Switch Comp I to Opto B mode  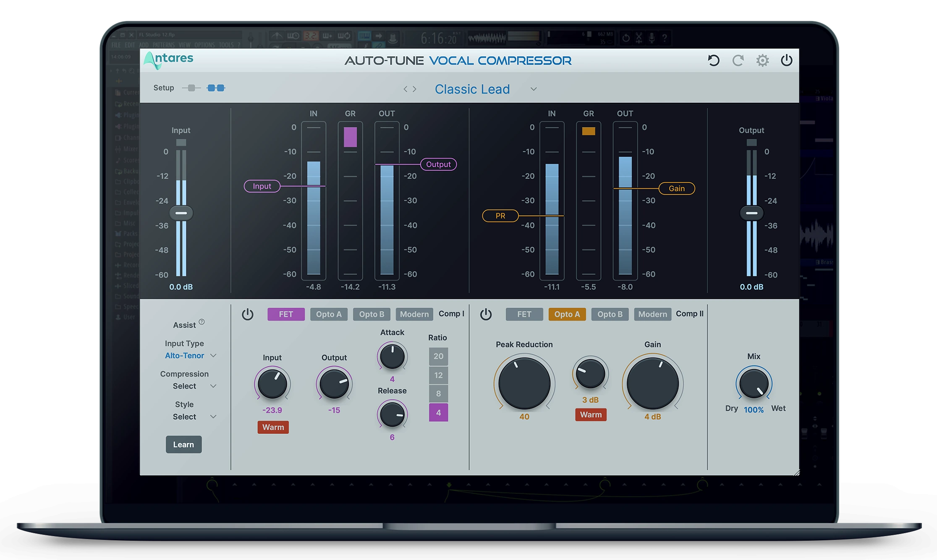[x=371, y=314]
